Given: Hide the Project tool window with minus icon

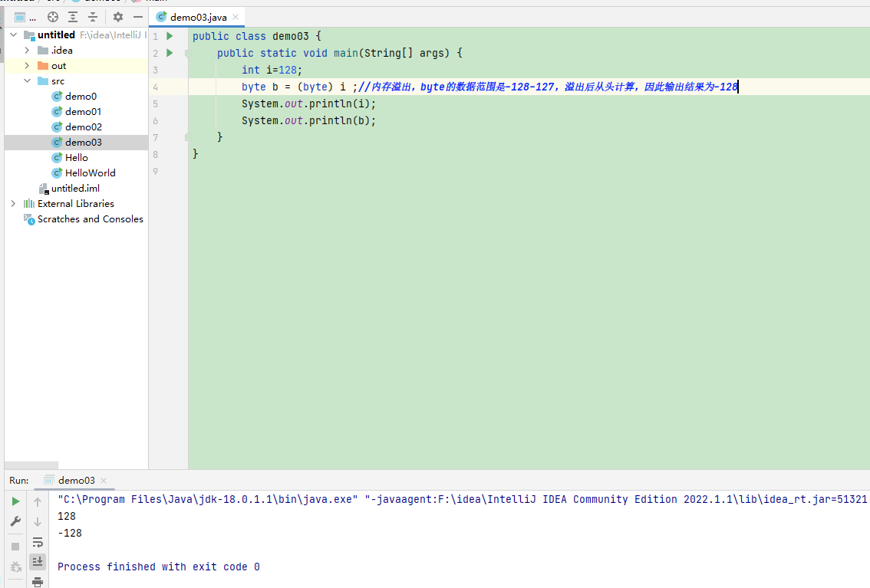Looking at the screenshot, I should coord(137,17).
